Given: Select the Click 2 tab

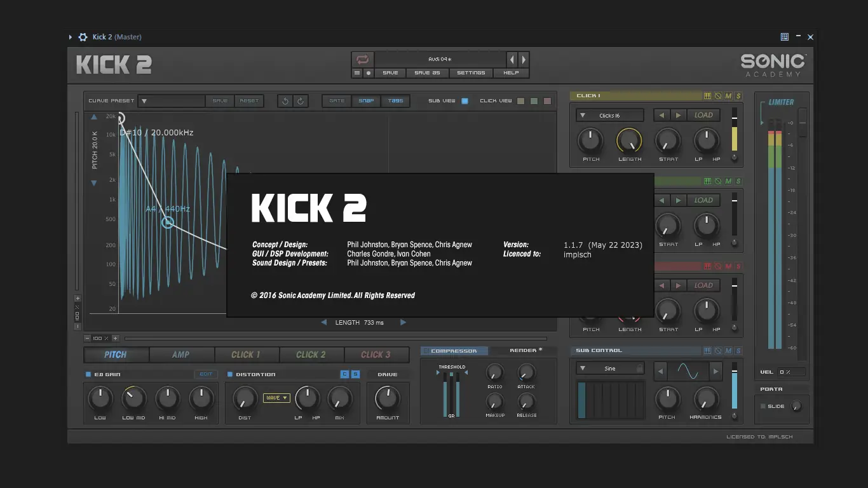Looking at the screenshot, I should pyautogui.click(x=311, y=355).
